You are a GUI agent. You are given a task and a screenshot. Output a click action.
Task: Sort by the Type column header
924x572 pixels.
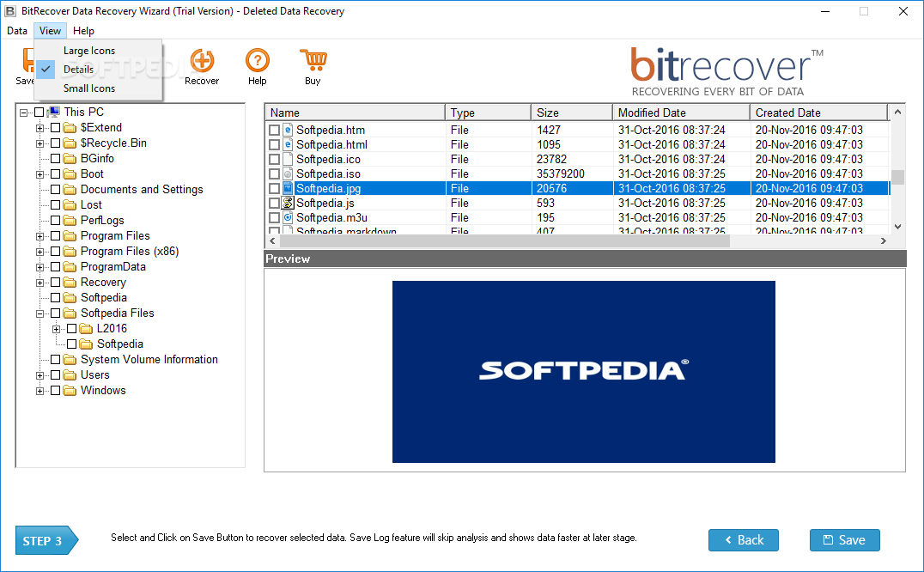click(x=489, y=113)
